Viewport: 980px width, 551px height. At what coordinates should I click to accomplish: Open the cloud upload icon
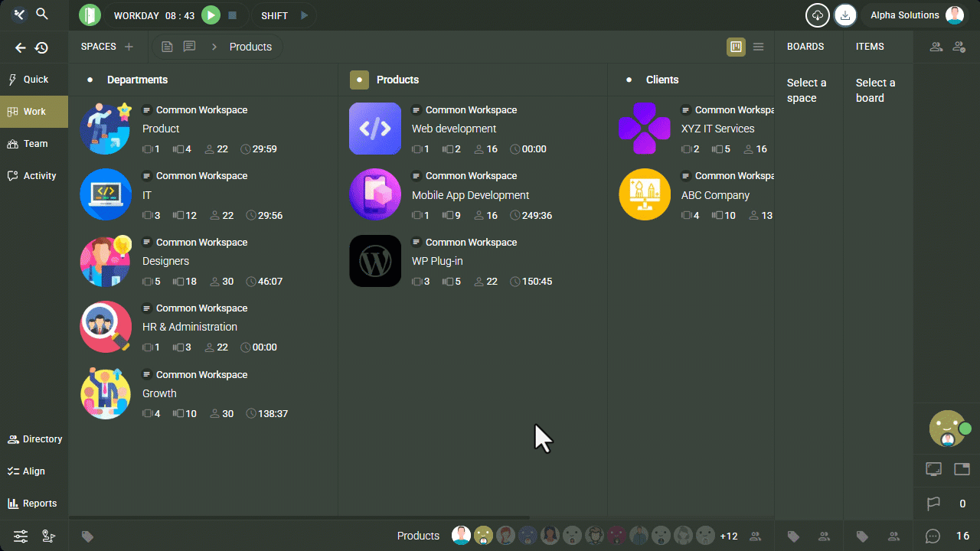818,15
